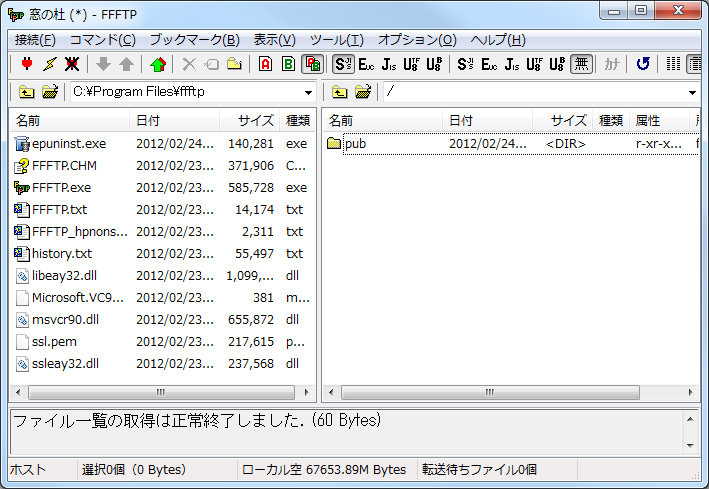
Task: Select epuninst.exe in local file list
Action: pyautogui.click(x=60, y=144)
